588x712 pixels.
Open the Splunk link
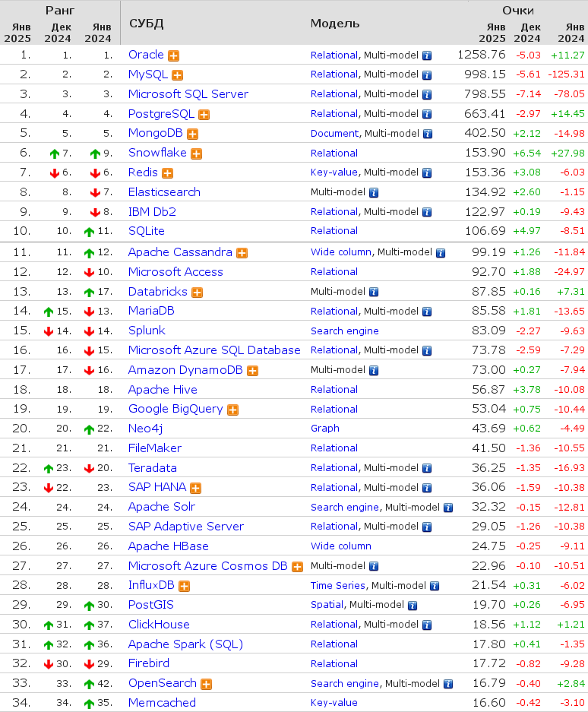pos(147,331)
